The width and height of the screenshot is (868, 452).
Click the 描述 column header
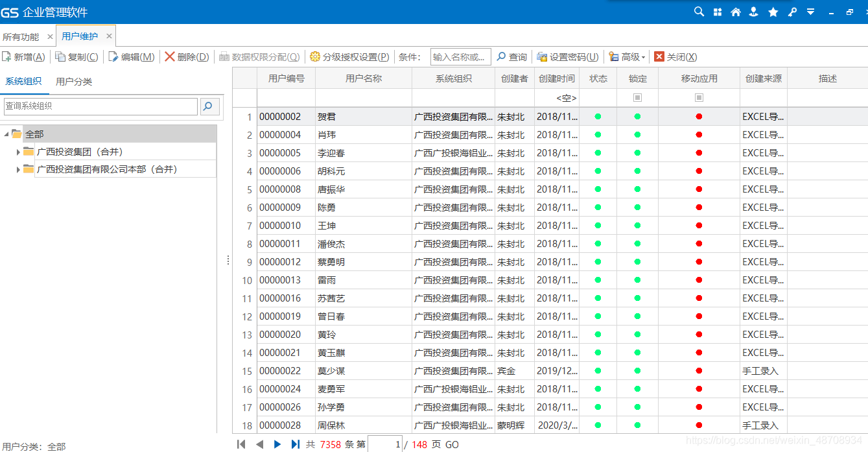828,78
